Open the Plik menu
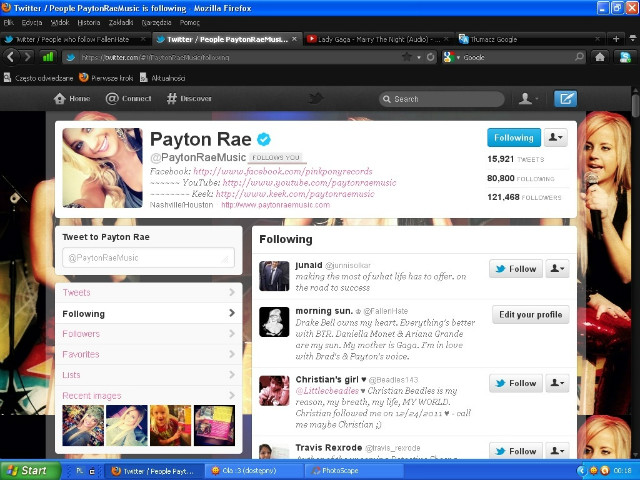This screenshot has width=640, height=480. [x=9, y=22]
